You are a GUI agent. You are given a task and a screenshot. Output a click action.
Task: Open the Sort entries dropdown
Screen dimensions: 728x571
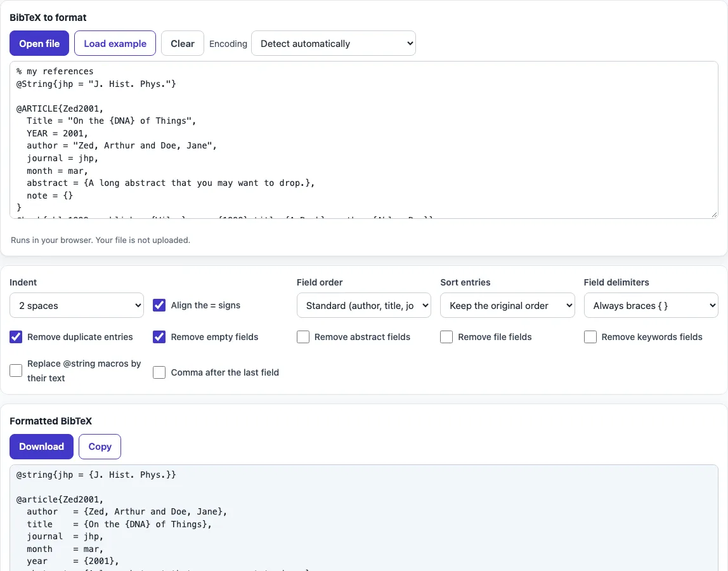pyautogui.click(x=507, y=305)
